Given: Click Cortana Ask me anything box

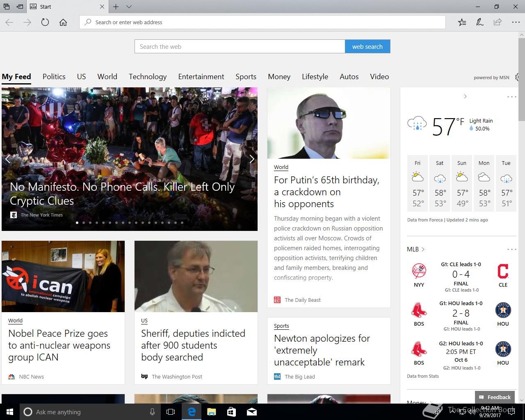Looking at the screenshot, I should click(x=90, y=412).
